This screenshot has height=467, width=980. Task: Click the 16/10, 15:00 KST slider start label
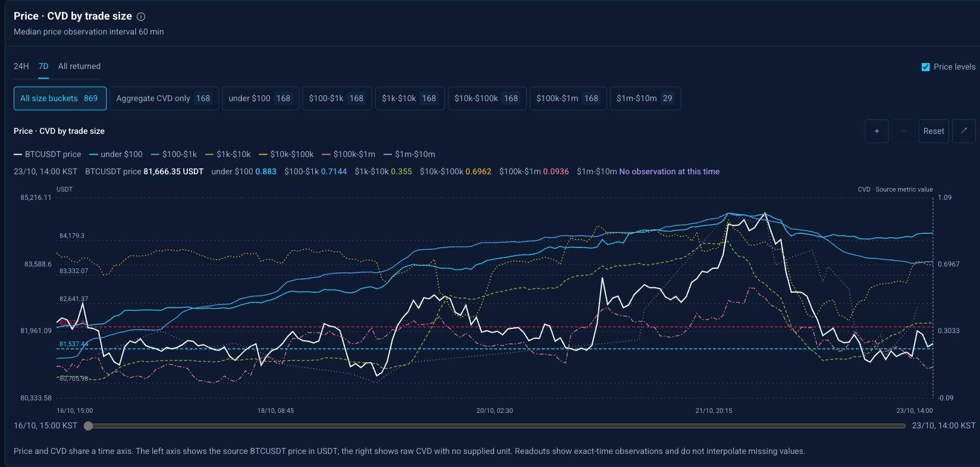coord(45,425)
